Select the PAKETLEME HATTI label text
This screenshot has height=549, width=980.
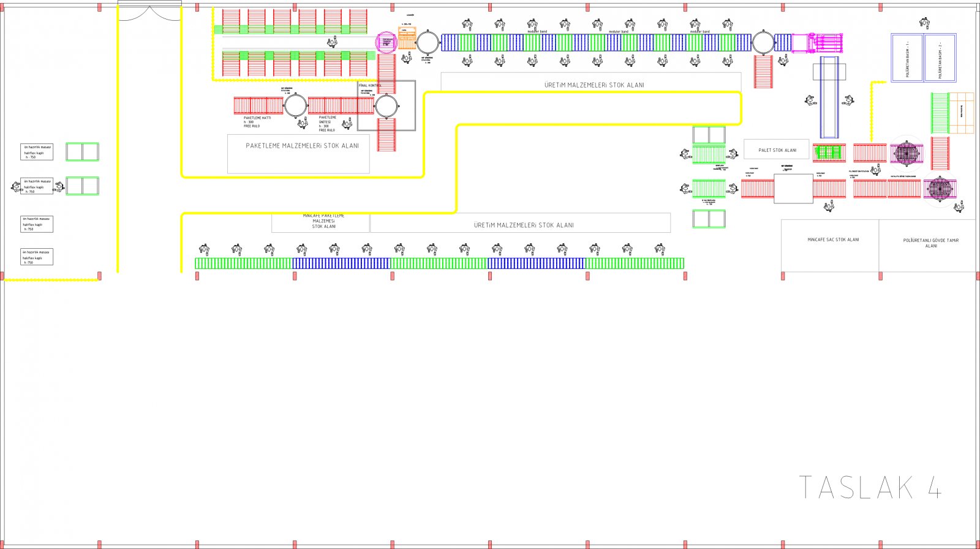click(x=257, y=118)
